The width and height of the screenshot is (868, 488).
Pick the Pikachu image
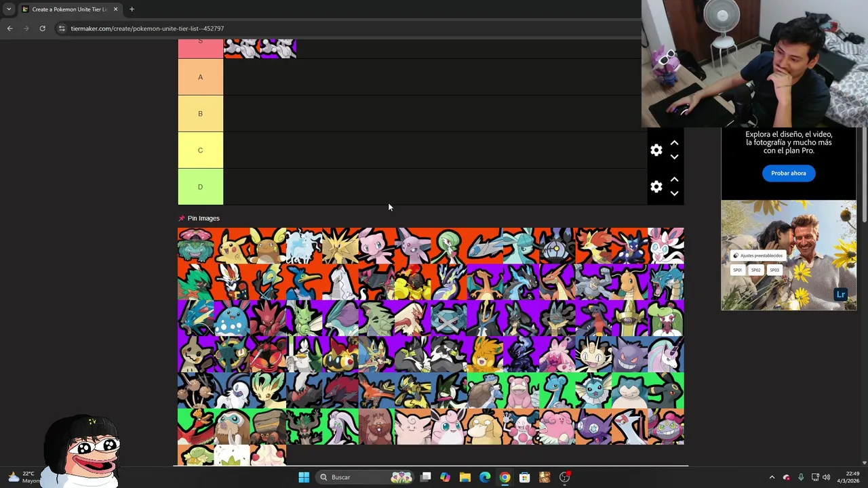coord(232,245)
